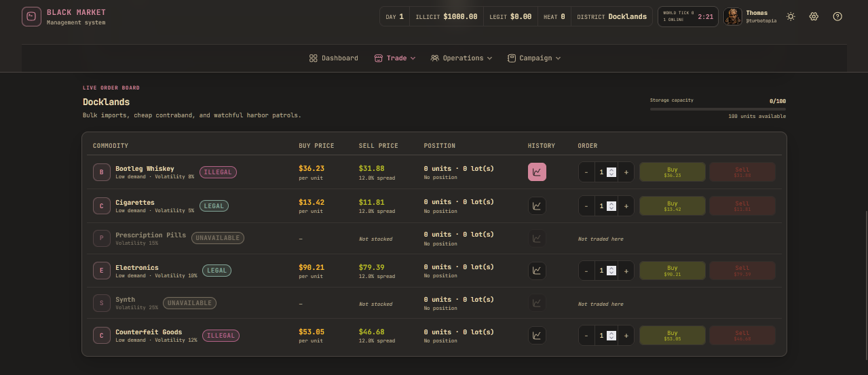
Task: Go to the Dashboard tab
Action: tap(333, 58)
